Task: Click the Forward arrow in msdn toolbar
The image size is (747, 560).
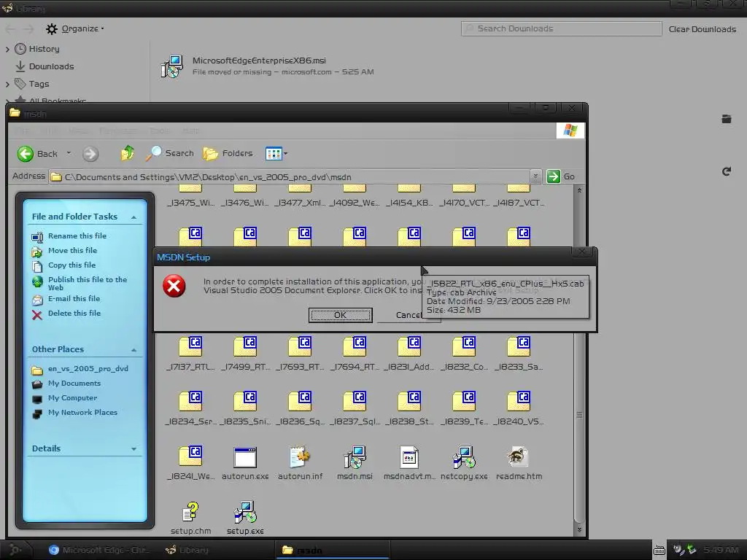Action: 90,154
